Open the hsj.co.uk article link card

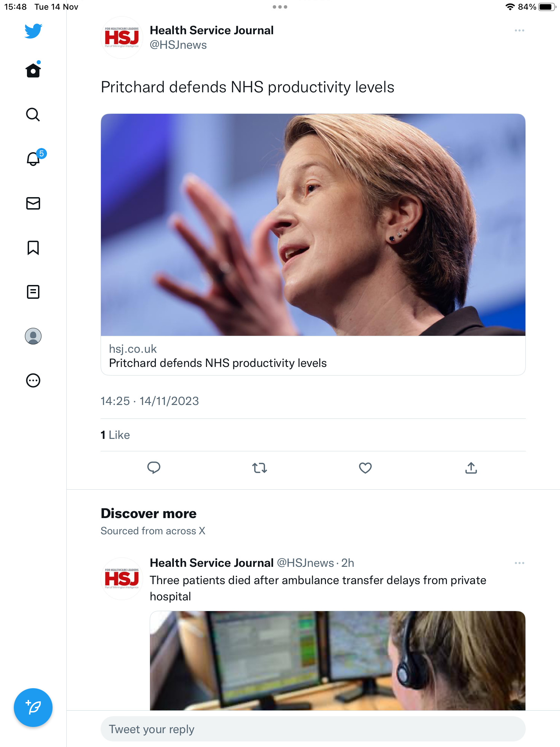[313, 245]
